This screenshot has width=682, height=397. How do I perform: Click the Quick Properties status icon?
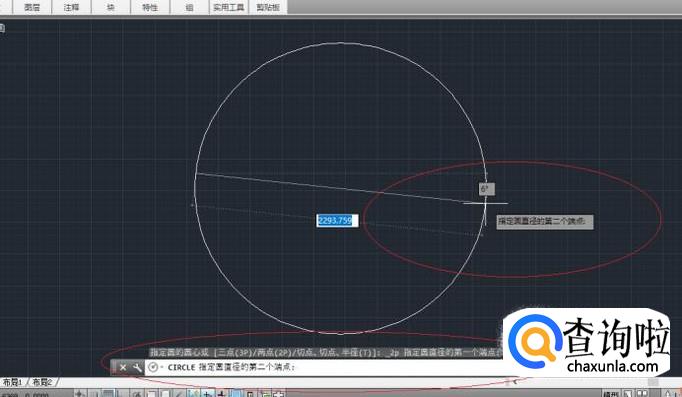tap(250, 394)
